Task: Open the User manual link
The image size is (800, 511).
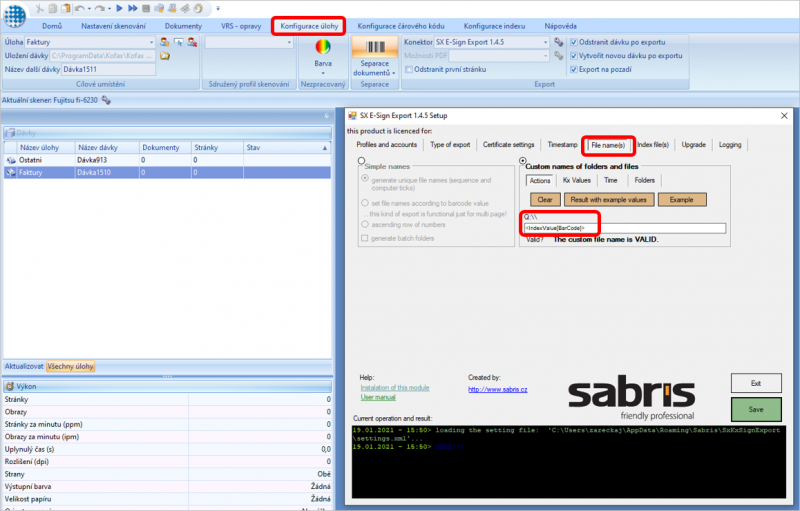Action: tap(378, 397)
